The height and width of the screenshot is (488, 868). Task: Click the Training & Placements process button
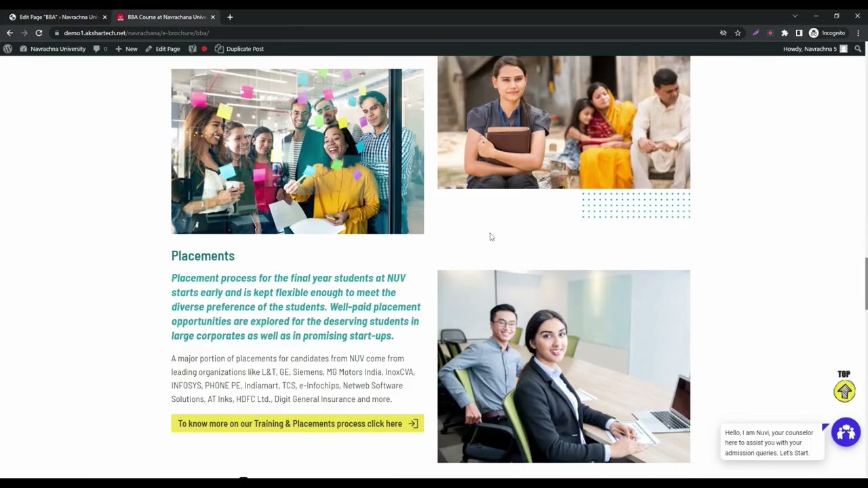click(297, 424)
